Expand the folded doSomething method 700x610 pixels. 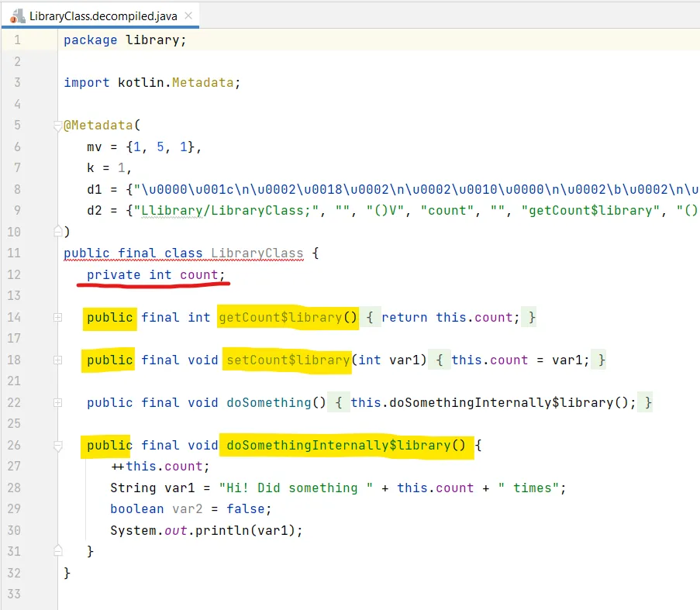coord(57,403)
